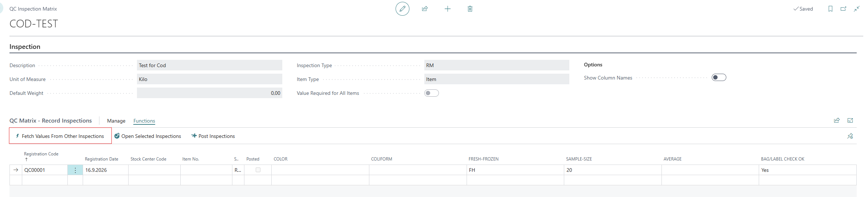
Task: Click the share icon in header
Action: 425,9
